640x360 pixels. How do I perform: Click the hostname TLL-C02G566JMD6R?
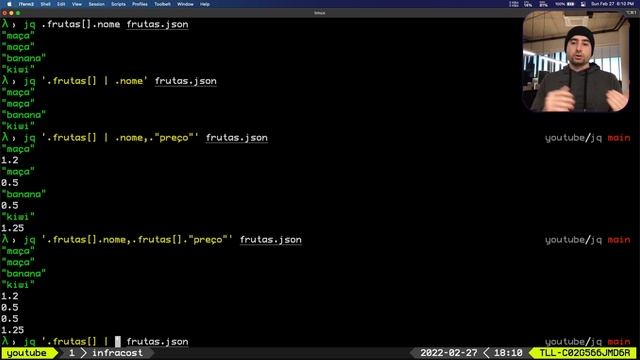[x=584, y=353]
